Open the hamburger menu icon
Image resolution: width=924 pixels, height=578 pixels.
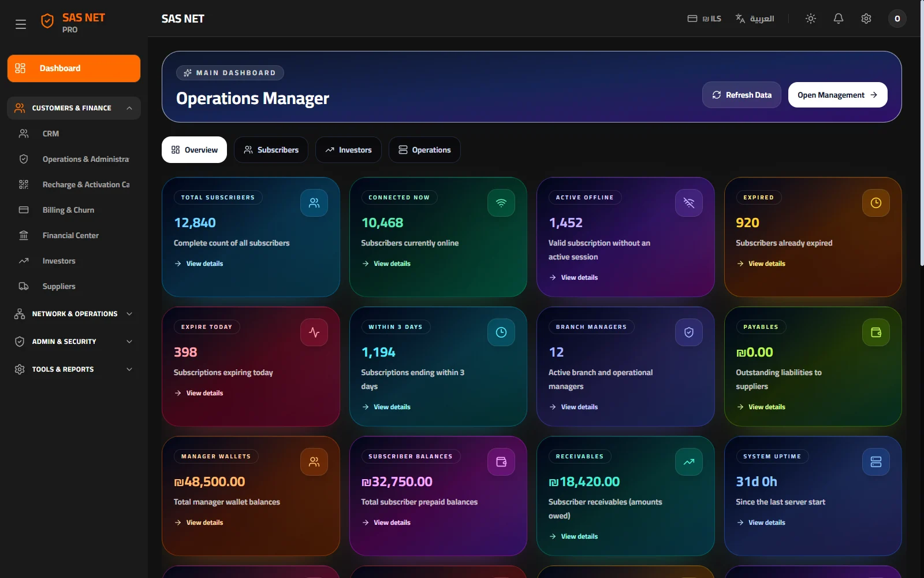click(21, 24)
